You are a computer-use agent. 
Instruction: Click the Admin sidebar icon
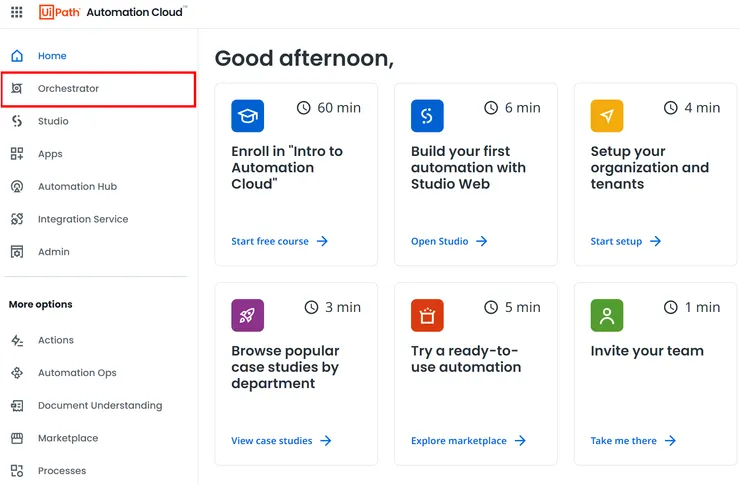pos(17,252)
